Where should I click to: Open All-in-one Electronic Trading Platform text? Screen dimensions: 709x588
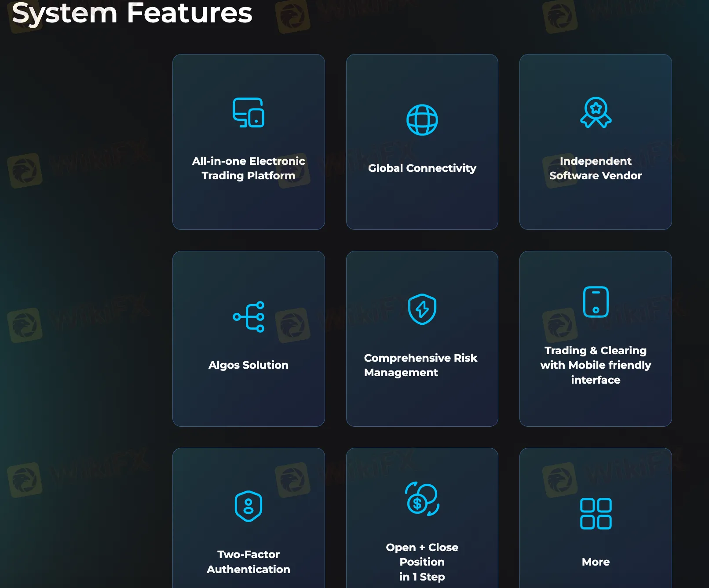coord(249,168)
